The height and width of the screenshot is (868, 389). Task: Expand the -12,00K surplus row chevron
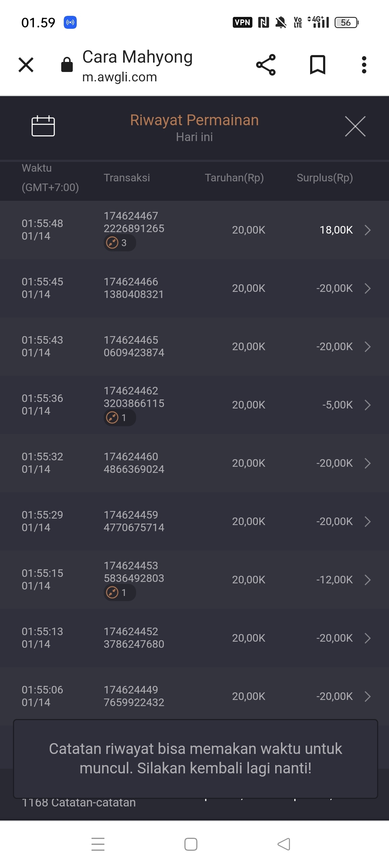(367, 580)
